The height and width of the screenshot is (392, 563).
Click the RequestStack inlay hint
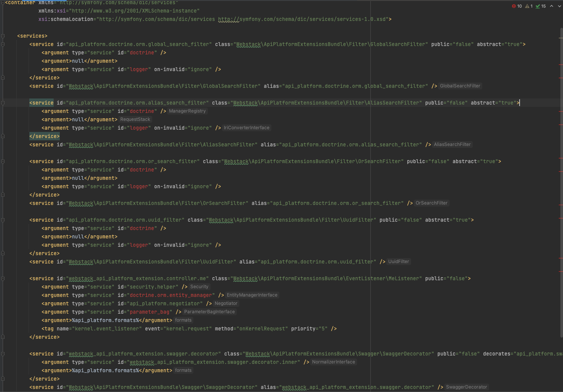(135, 119)
